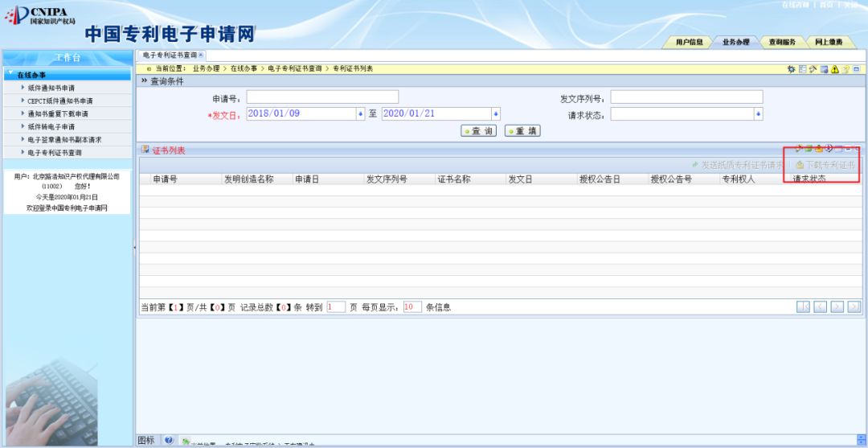Click the help question mark icon in the breadcrumb bar
Viewport: 868px width, 448px height.
click(x=845, y=69)
